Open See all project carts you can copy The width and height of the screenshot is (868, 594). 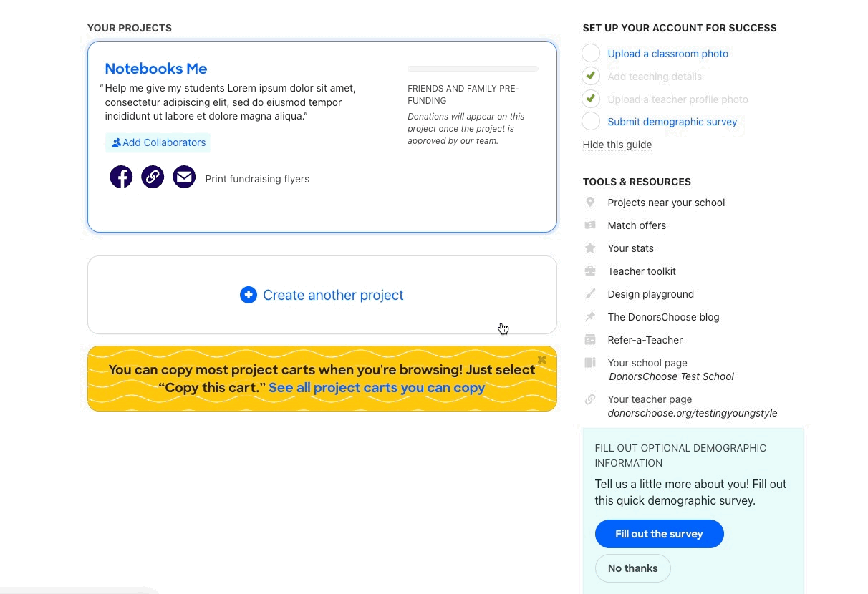tap(377, 388)
